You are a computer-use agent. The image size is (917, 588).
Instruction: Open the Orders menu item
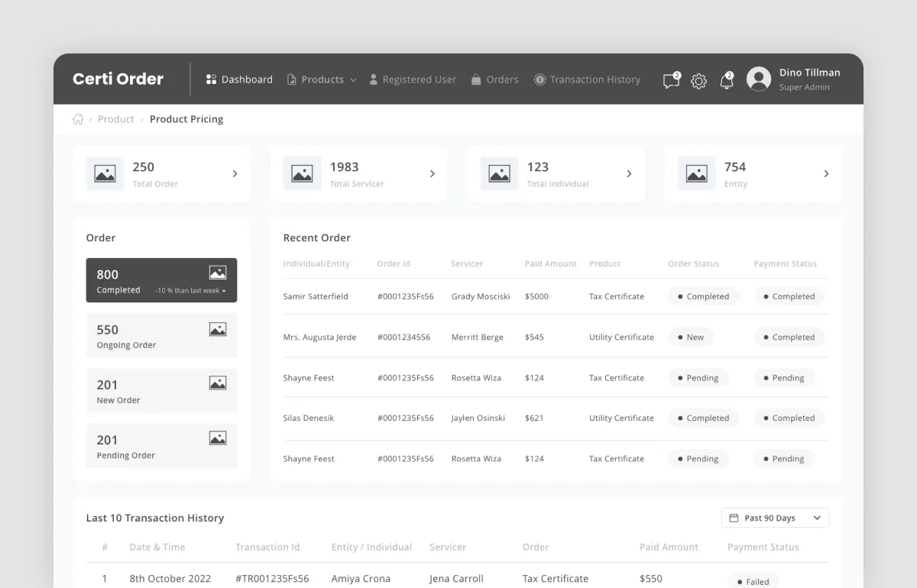click(x=494, y=79)
